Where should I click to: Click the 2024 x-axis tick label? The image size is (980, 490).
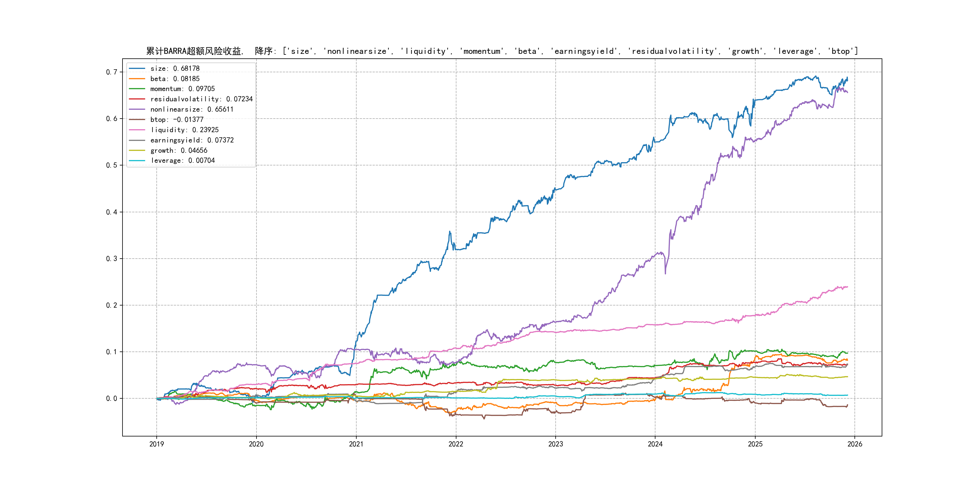coord(655,444)
